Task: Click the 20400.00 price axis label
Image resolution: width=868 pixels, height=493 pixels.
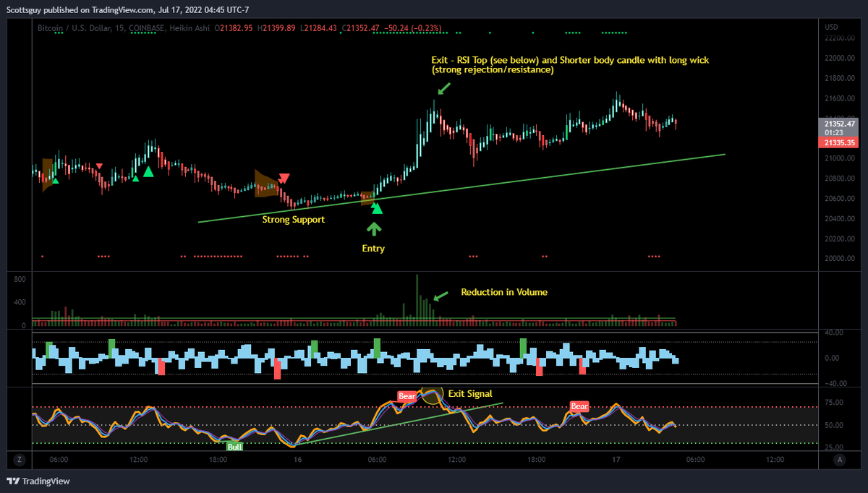Action: pyautogui.click(x=839, y=218)
